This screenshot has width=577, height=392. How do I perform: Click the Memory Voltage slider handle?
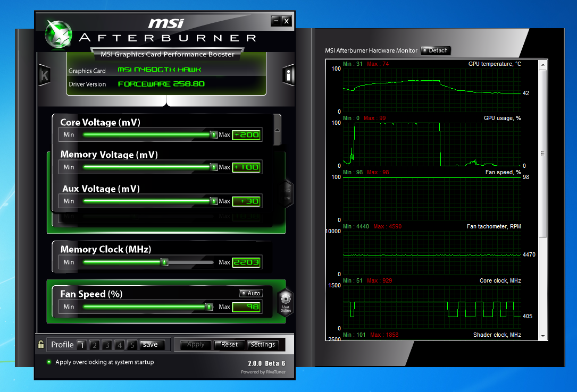(214, 167)
